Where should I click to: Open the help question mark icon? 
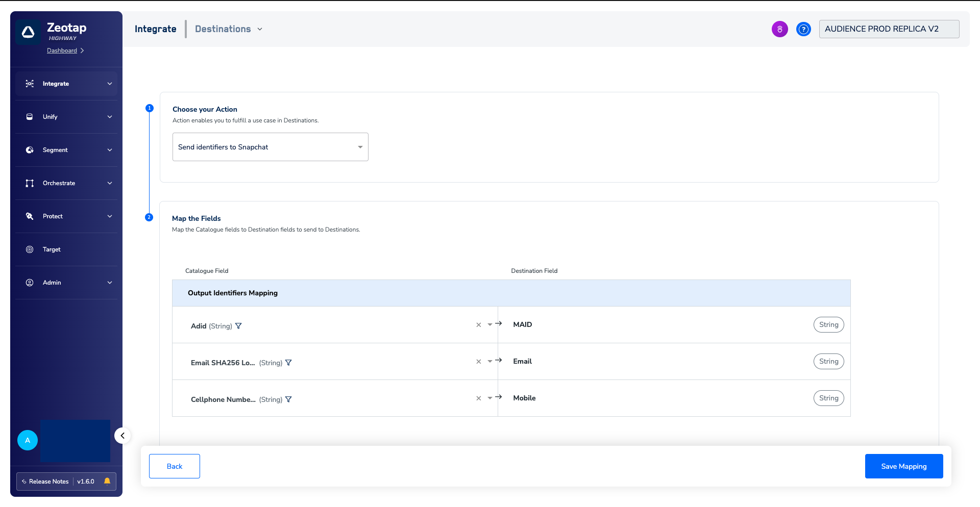coord(803,29)
